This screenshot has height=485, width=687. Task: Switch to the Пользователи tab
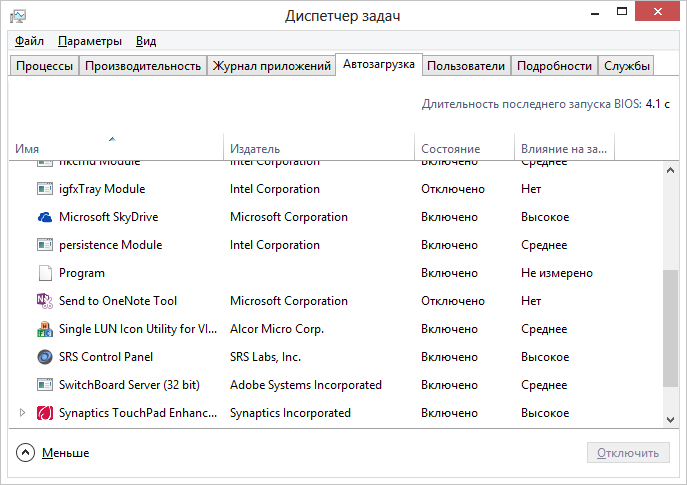[x=466, y=66]
